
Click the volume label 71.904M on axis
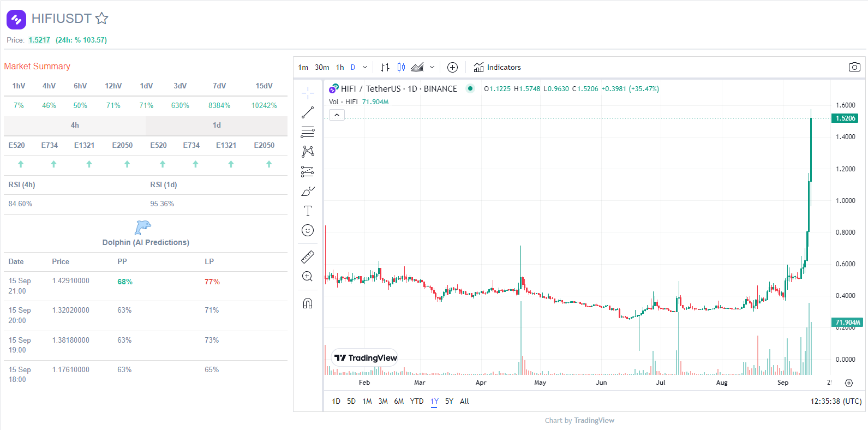pyautogui.click(x=847, y=322)
